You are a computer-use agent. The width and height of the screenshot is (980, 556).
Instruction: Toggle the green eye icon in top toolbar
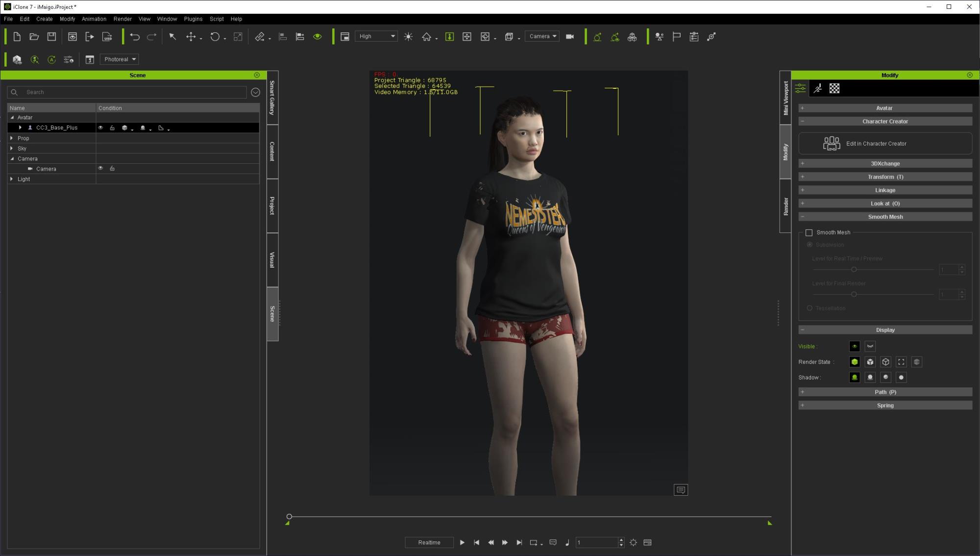(x=318, y=37)
